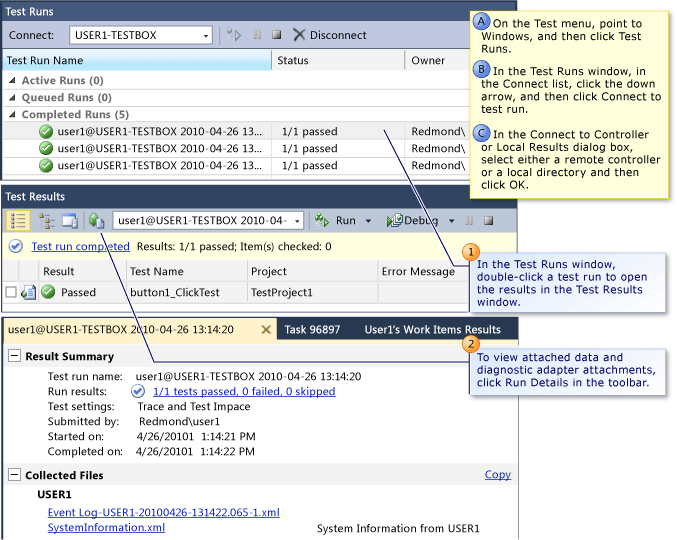The width and height of the screenshot is (677, 540).
Task: Click System Information from USER1 description
Action: pyautogui.click(x=398, y=528)
